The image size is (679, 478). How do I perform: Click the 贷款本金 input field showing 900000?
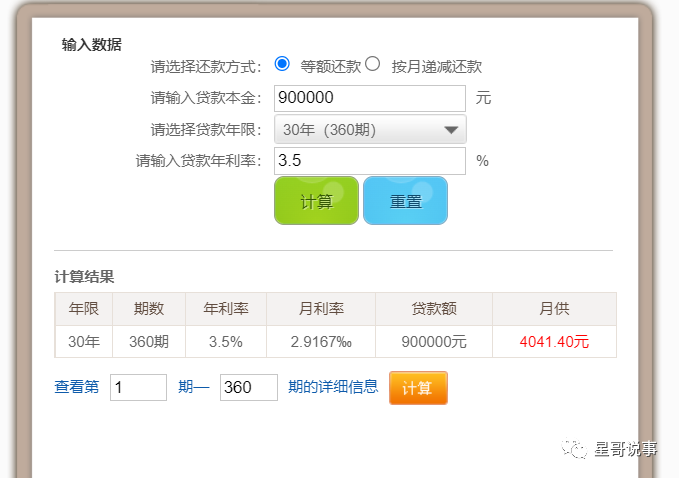[370, 98]
